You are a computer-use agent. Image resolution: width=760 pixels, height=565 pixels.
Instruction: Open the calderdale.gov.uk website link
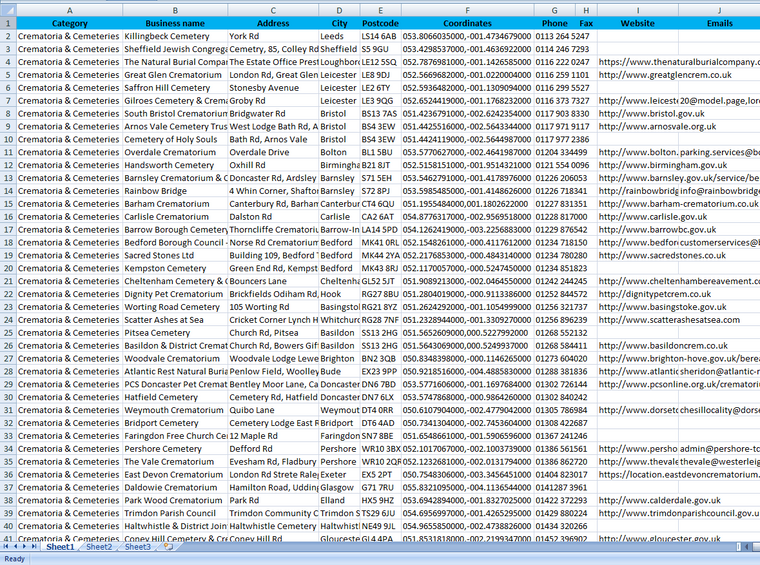[660, 500]
